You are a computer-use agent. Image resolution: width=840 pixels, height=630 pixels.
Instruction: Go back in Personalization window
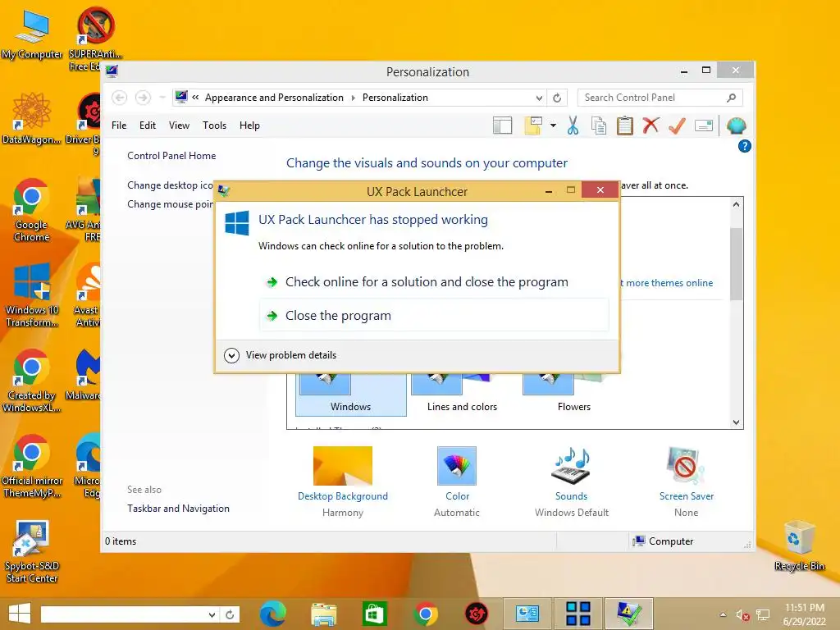(120, 98)
